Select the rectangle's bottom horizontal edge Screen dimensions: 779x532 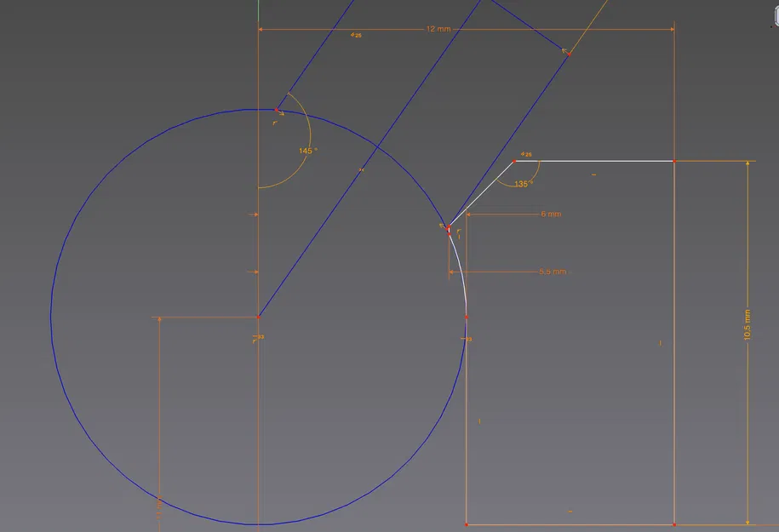[570, 524]
